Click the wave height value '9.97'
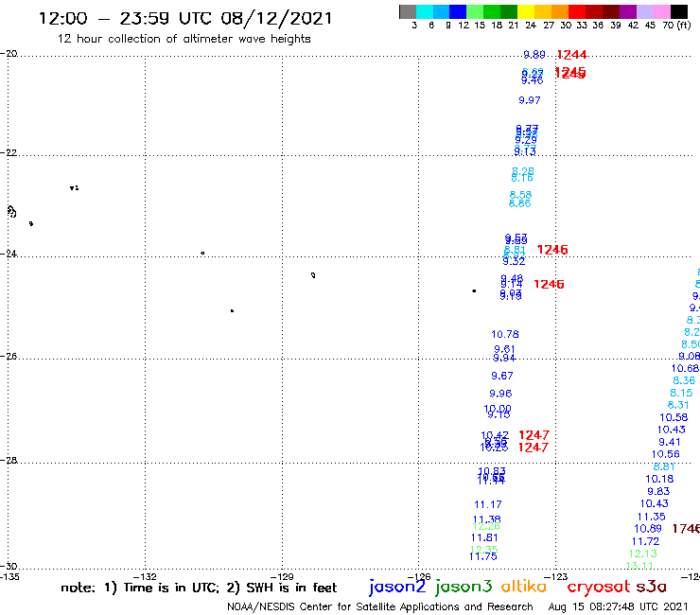Image resolution: width=700 pixels, height=615 pixels. pos(530,100)
